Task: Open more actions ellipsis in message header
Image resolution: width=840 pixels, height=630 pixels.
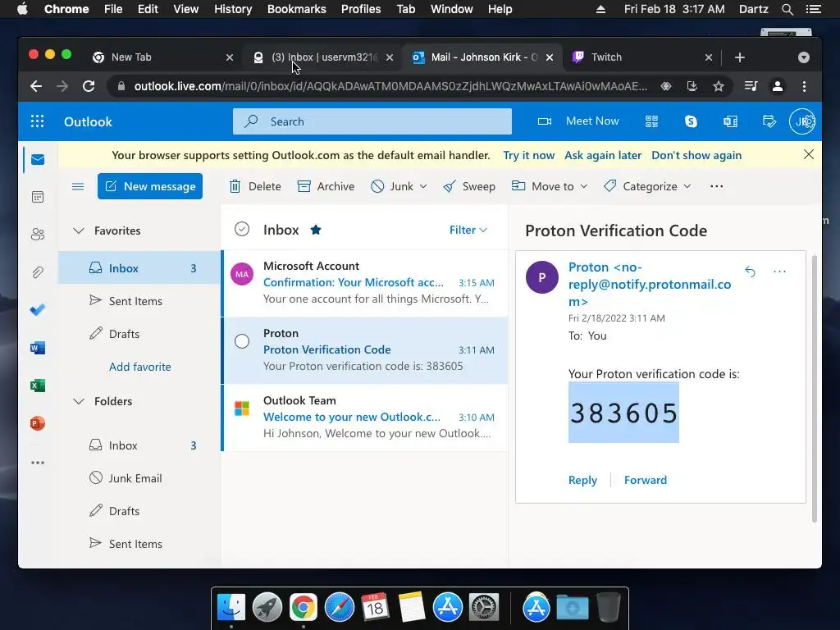Action: (779, 272)
